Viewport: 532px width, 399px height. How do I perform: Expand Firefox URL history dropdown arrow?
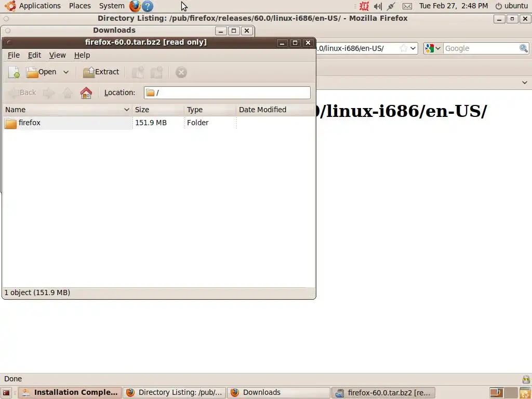point(413,48)
